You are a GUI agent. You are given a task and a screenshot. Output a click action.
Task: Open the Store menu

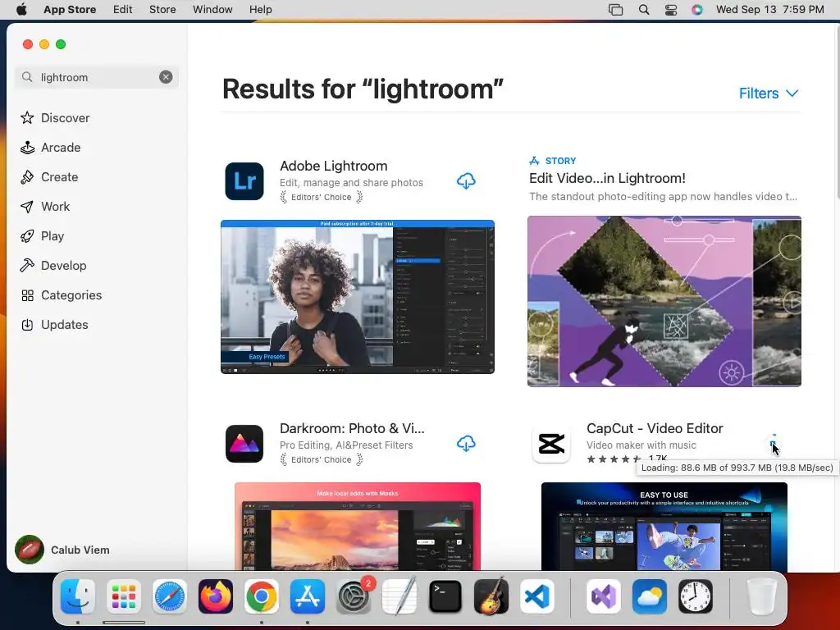click(162, 10)
